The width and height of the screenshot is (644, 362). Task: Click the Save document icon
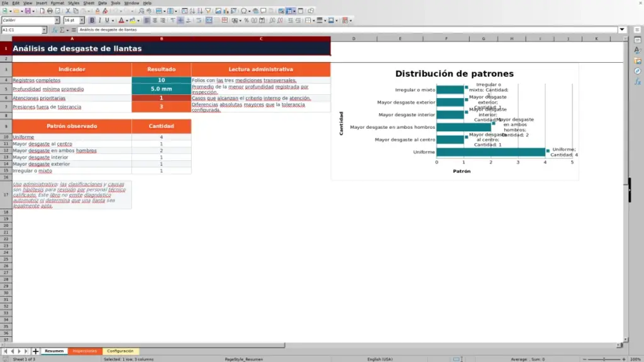point(28,11)
